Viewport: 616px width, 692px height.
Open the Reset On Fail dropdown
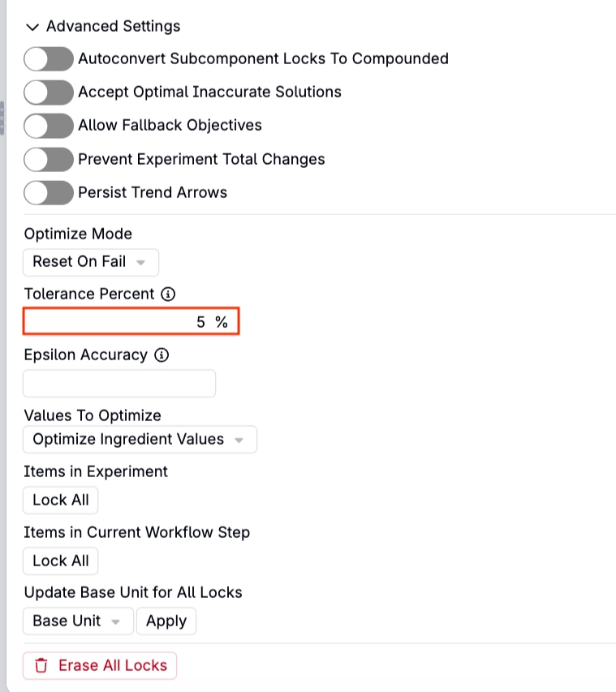(91, 262)
